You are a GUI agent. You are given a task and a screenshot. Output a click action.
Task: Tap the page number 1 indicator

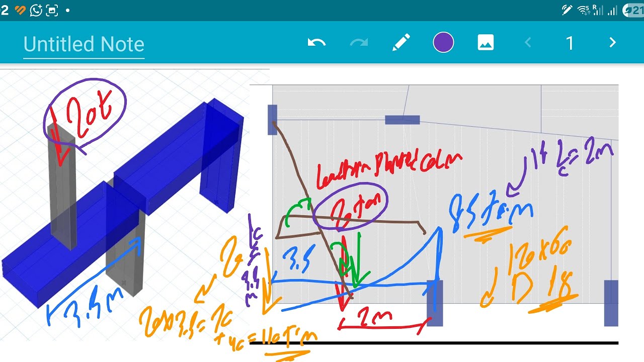point(570,44)
